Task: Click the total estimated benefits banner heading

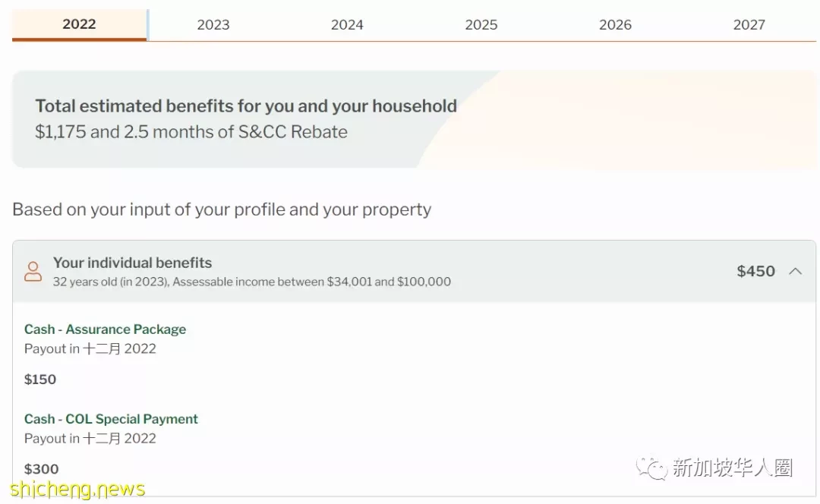Action: tap(246, 106)
